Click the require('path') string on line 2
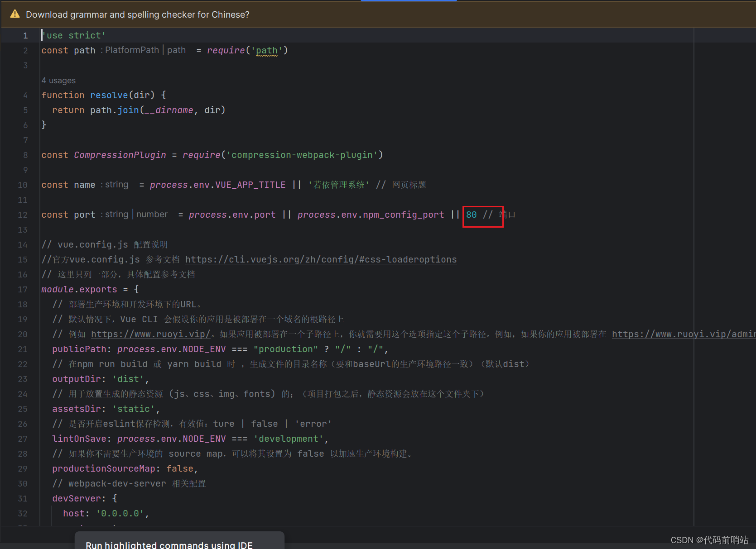The height and width of the screenshot is (549, 756). coord(267,50)
